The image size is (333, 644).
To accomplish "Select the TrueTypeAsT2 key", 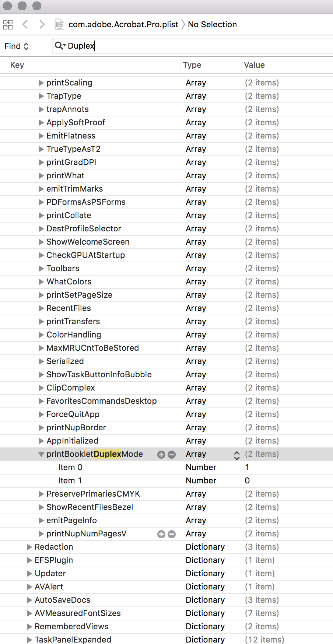I will pyautogui.click(x=73, y=149).
